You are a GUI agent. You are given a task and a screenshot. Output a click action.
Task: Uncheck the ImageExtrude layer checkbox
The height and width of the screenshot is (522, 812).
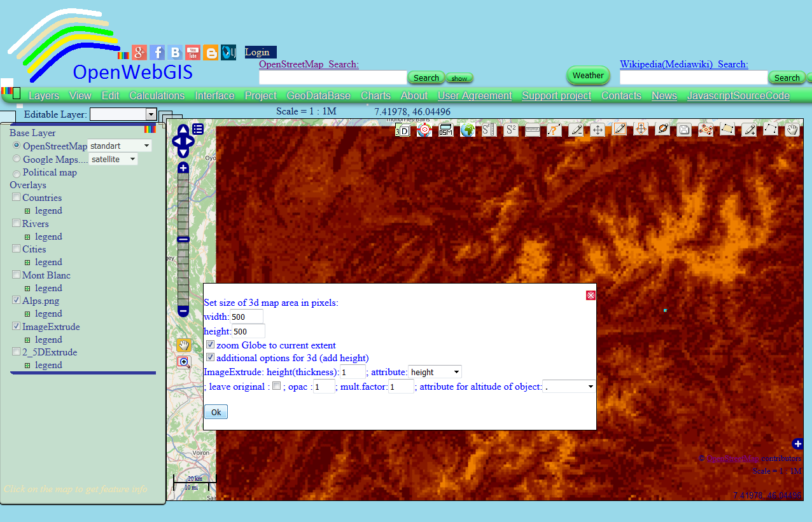click(17, 326)
